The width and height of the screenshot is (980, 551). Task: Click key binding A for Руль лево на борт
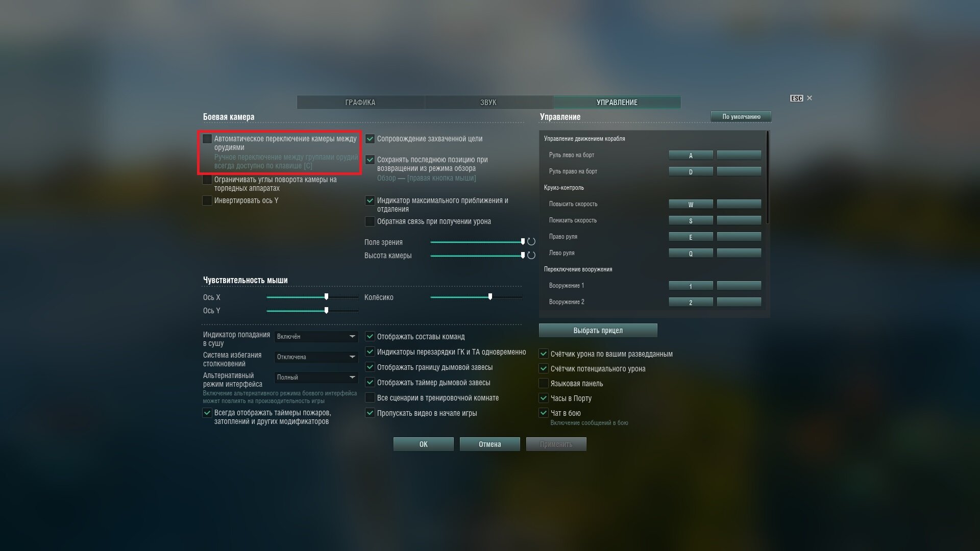pos(691,156)
